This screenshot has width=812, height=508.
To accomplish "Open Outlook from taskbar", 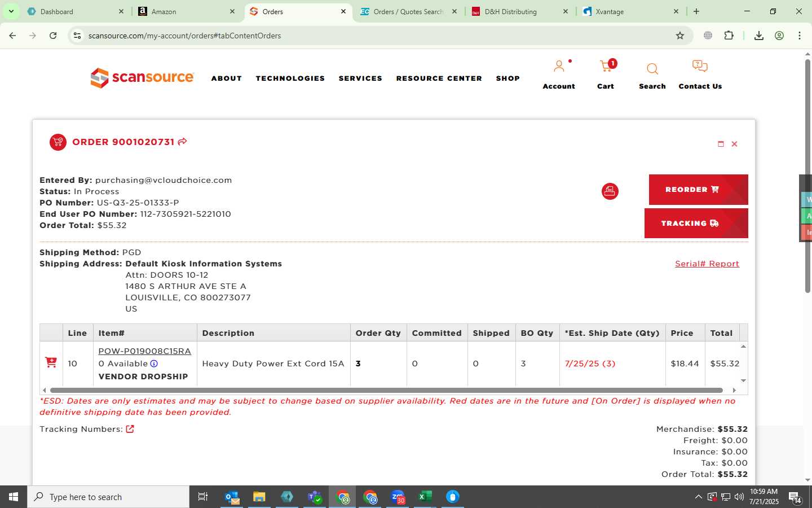I will pyautogui.click(x=232, y=497).
